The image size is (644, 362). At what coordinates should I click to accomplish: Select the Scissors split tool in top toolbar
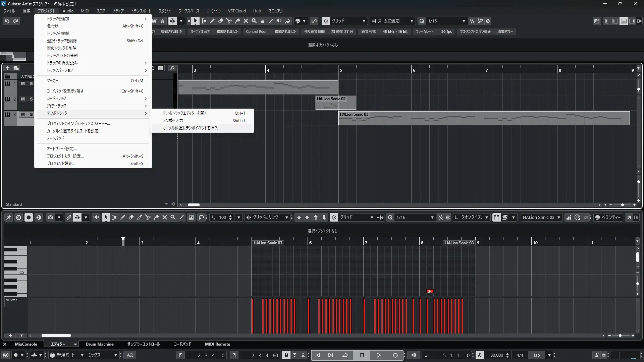click(x=229, y=21)
